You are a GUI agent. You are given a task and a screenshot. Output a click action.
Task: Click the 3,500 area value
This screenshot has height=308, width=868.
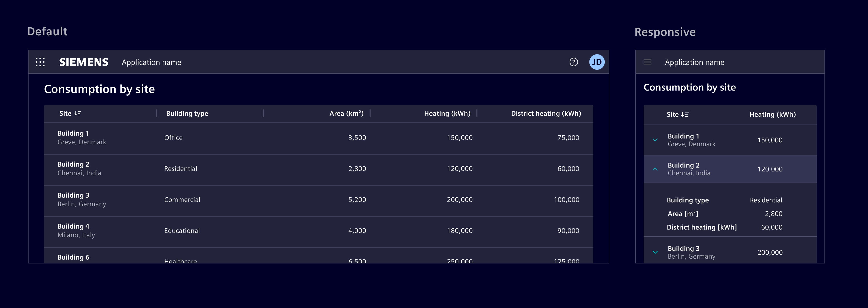357,138
